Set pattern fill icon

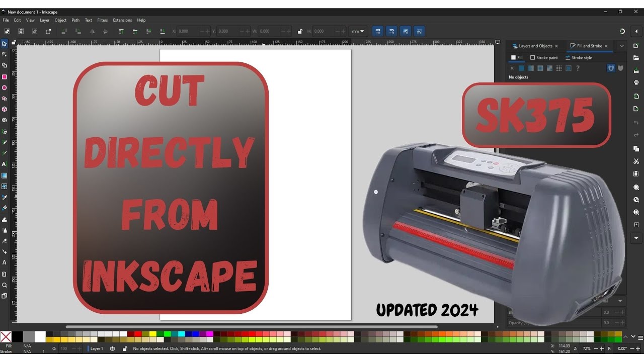coord(559,68)
